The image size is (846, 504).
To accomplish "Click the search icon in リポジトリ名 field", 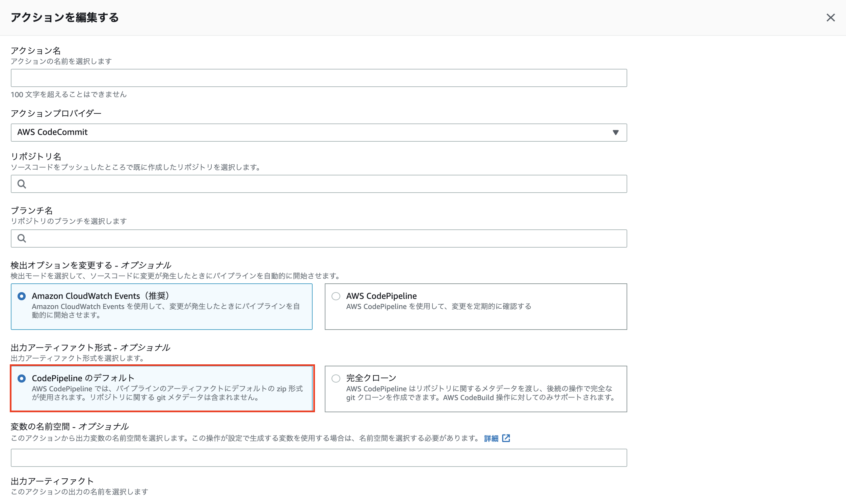I will pyautogui.click(x=22, y=184).
